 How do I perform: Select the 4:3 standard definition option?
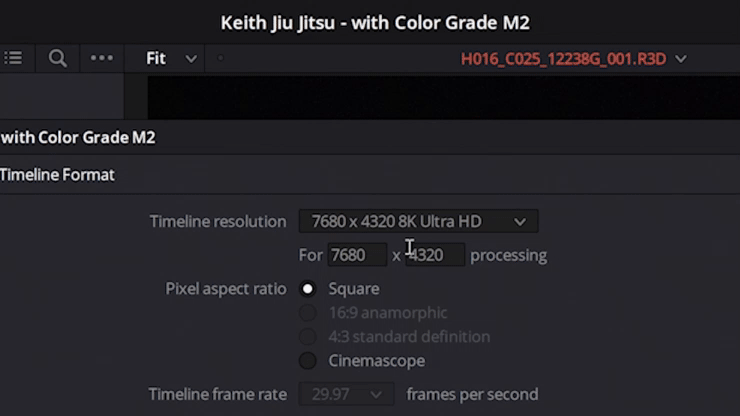click(308, 337)
